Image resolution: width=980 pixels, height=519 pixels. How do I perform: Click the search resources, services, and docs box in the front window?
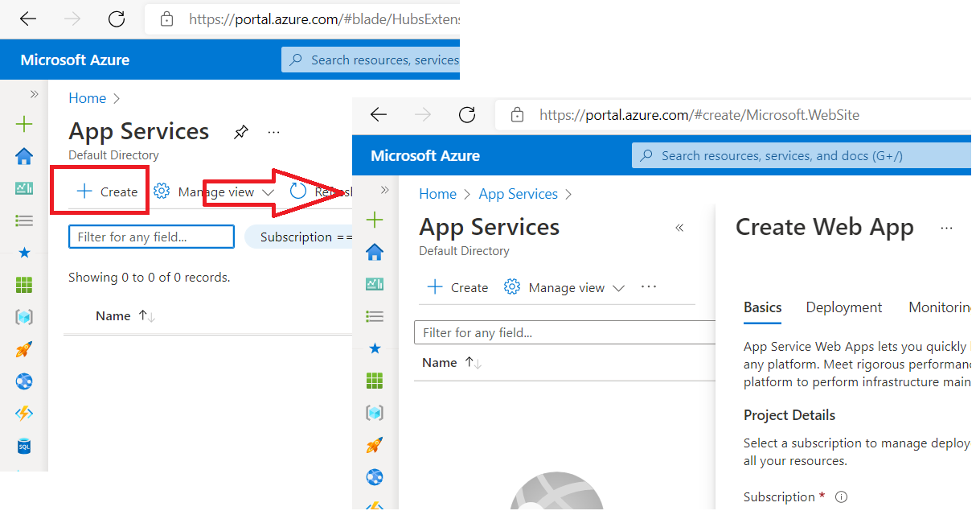801,155
